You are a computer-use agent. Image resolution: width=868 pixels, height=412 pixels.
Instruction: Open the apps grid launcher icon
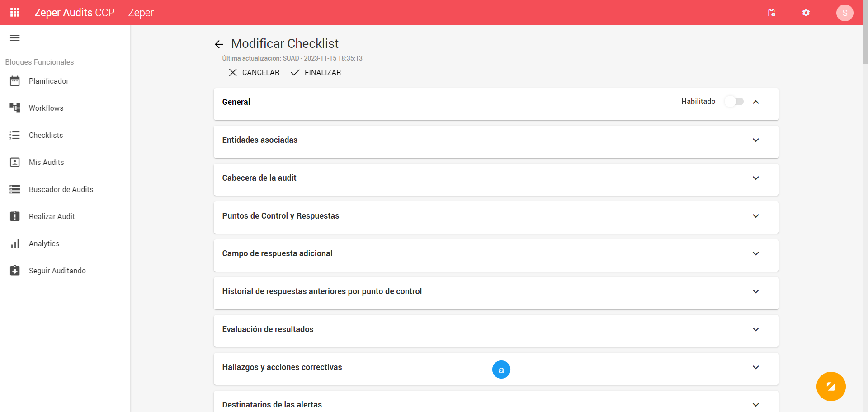point(14,12)
